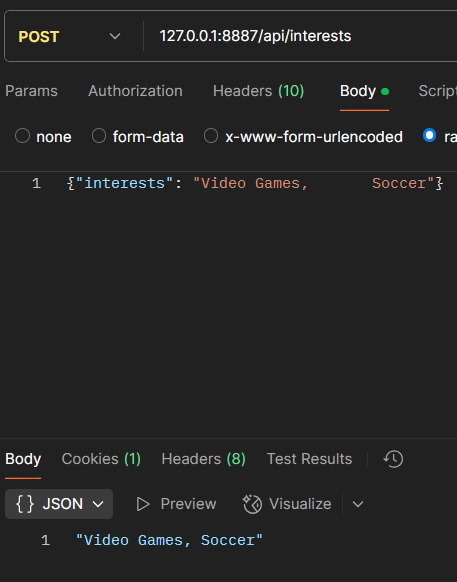This screenshot has width=457, height=582.
Task: Show the Test Results tab
Action: [x=309, y=459]
